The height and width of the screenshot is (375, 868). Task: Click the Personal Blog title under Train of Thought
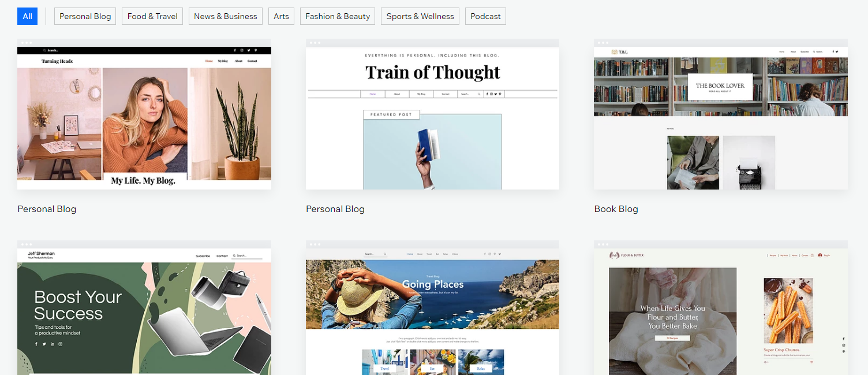pyautogui.click(x=335, y=209)
